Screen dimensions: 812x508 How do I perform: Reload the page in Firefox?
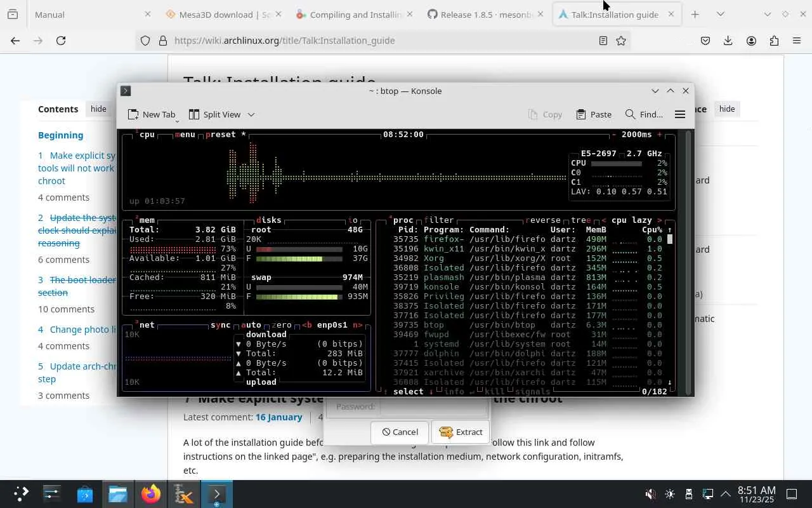tap(61, 41)
